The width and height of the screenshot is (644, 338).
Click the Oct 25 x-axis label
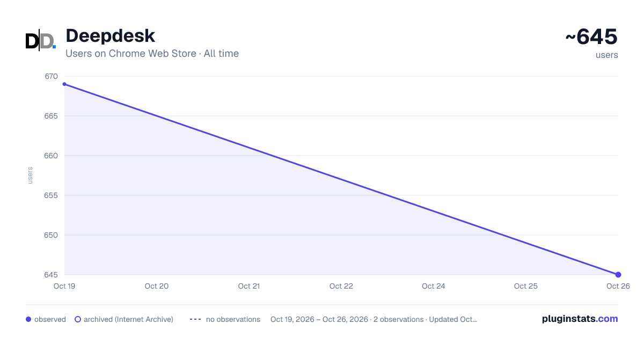(x=526, y=286)
